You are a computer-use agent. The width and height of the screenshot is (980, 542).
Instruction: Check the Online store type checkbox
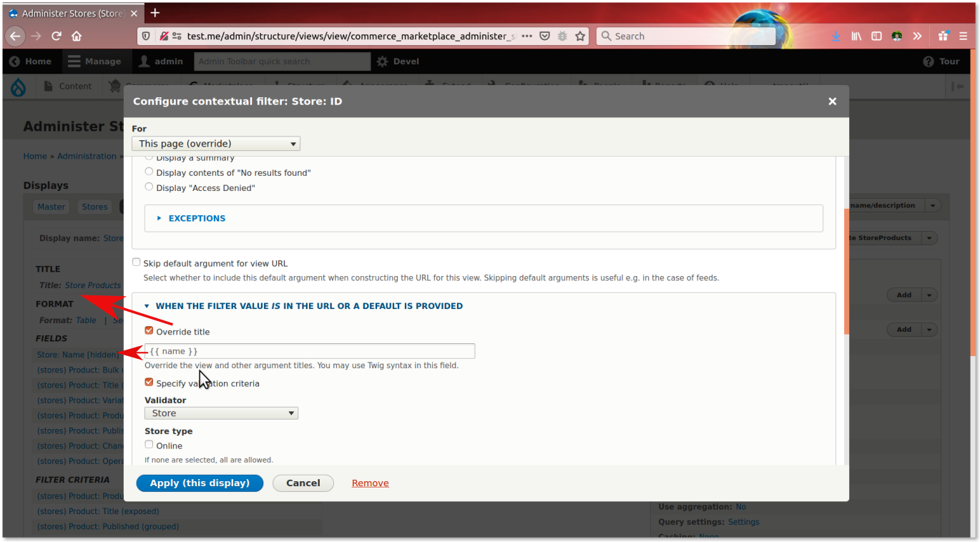(149, 445)
